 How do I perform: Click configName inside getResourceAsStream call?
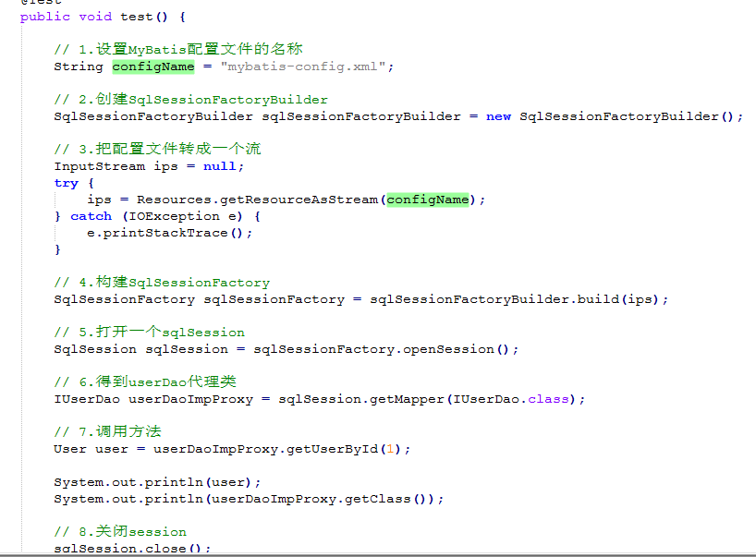pyautogui.click(x=428, y=200)
